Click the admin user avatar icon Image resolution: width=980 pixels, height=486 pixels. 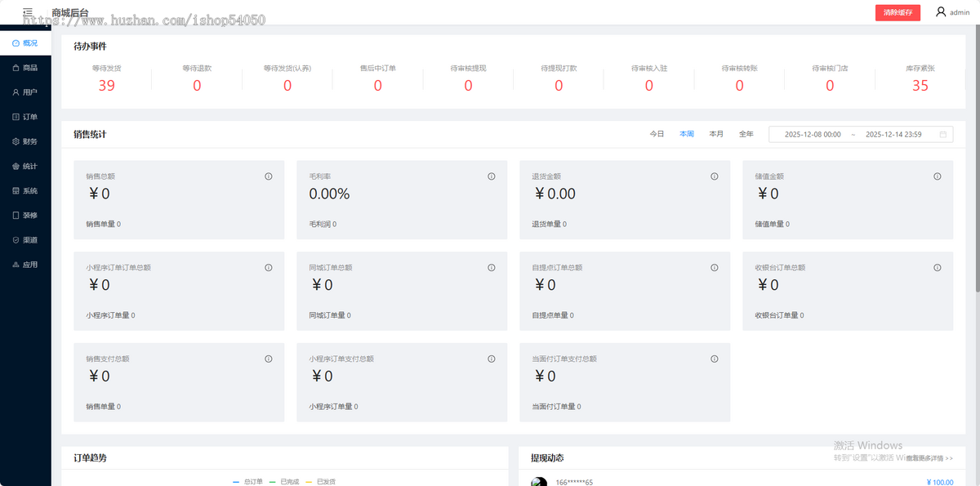point(940,12)
